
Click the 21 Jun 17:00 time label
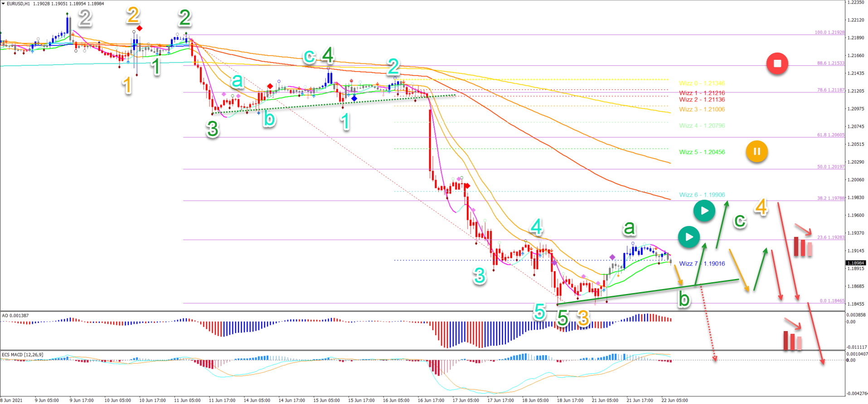(x=640, y=400)
